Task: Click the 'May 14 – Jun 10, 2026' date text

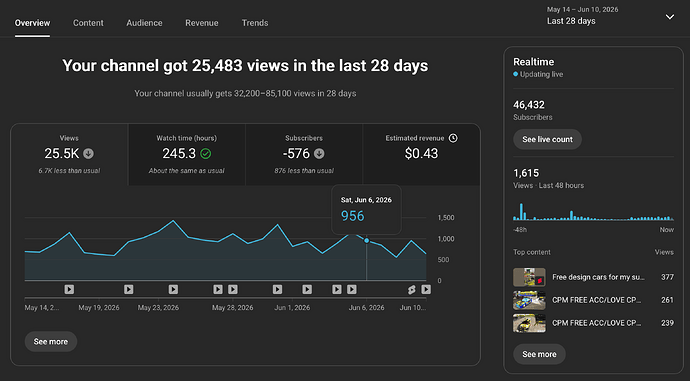Action: (582, 9)
